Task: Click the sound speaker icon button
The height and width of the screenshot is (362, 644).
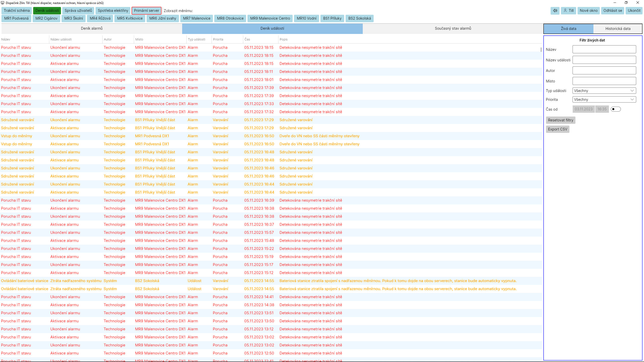Action: (x=555, y=11)
